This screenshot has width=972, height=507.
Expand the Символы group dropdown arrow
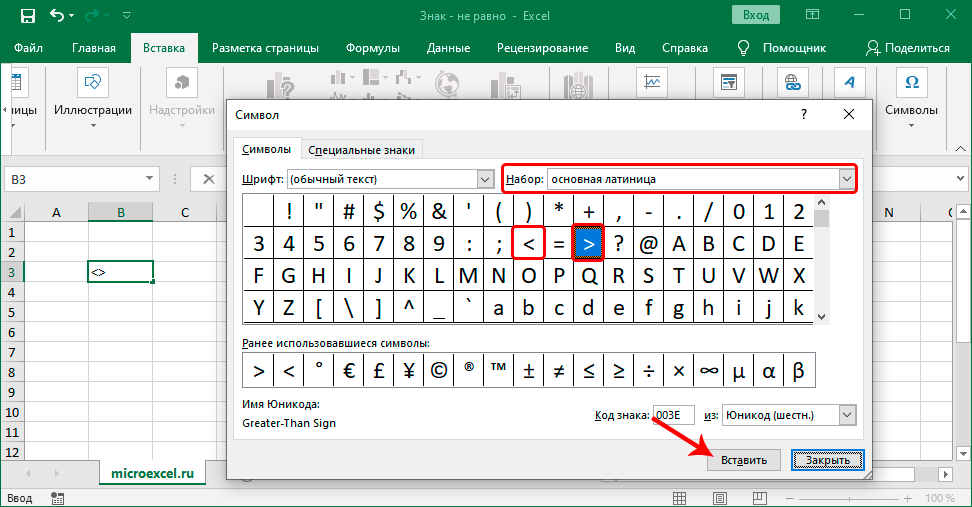[x=911, y=125]
